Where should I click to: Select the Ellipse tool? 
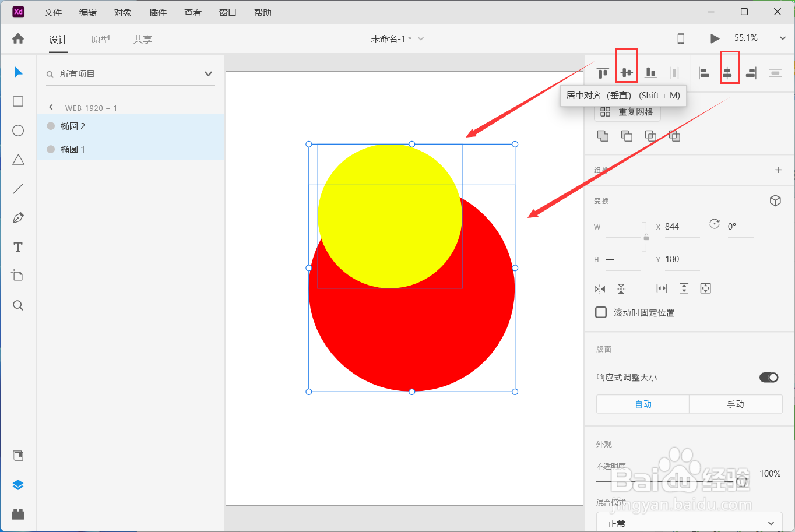point(18,131)
